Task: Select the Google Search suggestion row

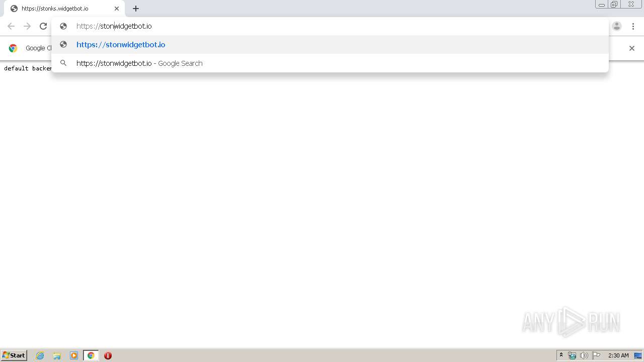Action: (330, 63)
